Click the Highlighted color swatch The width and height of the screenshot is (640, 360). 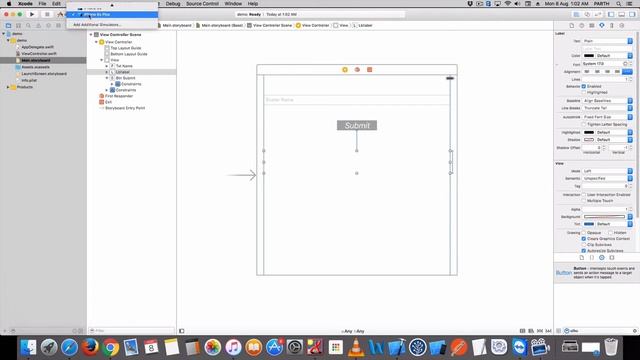click(589, 132)
